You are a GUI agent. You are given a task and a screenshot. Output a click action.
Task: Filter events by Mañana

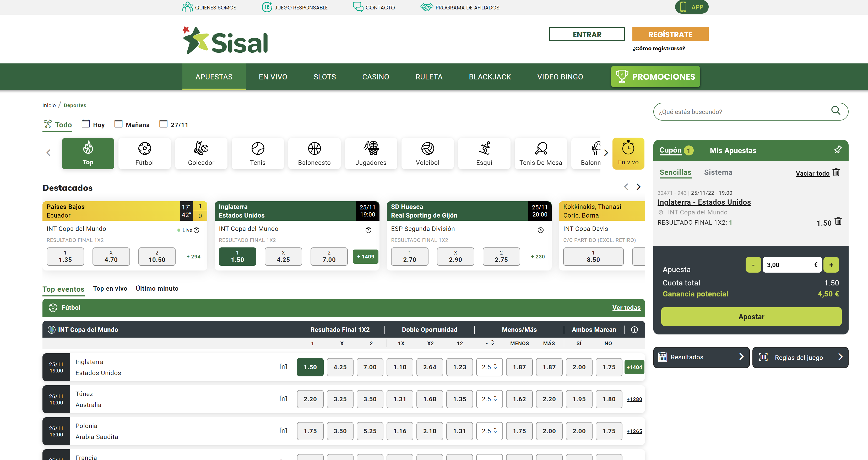tap(132, 124)
